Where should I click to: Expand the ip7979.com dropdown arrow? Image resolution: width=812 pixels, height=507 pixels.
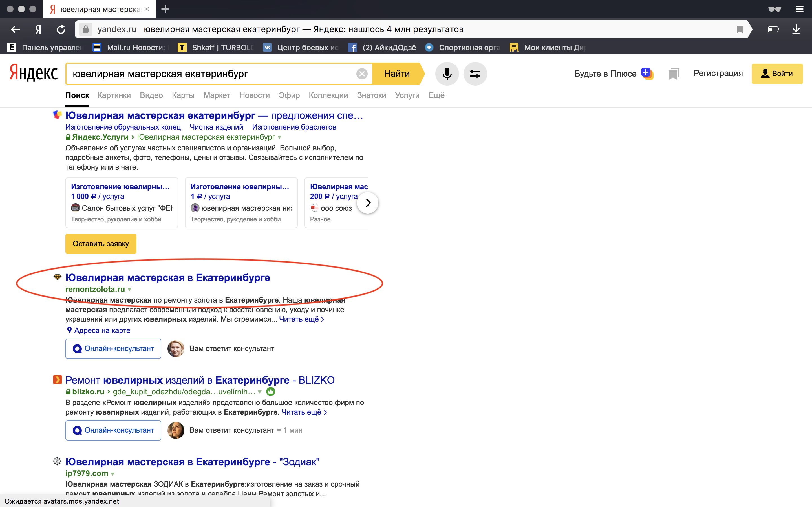[113, 474]
